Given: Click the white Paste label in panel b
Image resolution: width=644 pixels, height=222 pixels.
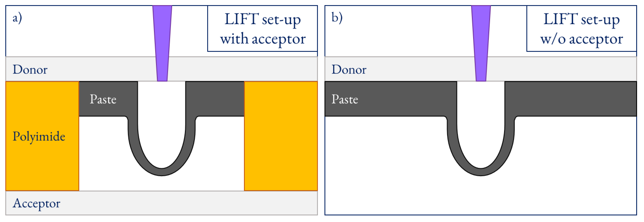Looking at the screenshot, I should tap(345, 99).
